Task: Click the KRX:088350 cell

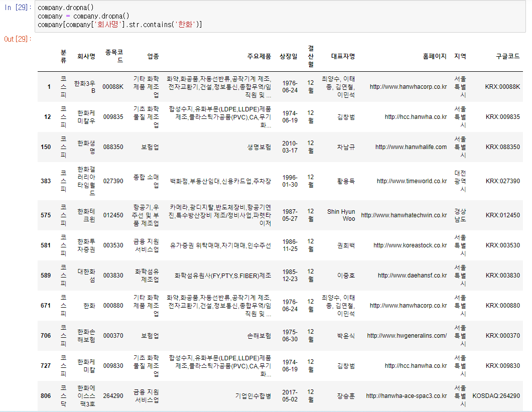Action: click(x=503, y=148)
